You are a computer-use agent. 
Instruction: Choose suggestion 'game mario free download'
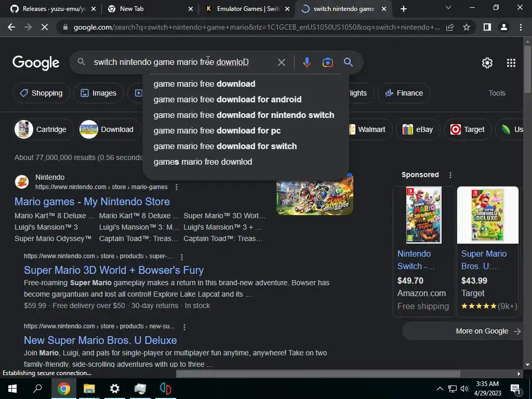(246, 84)
